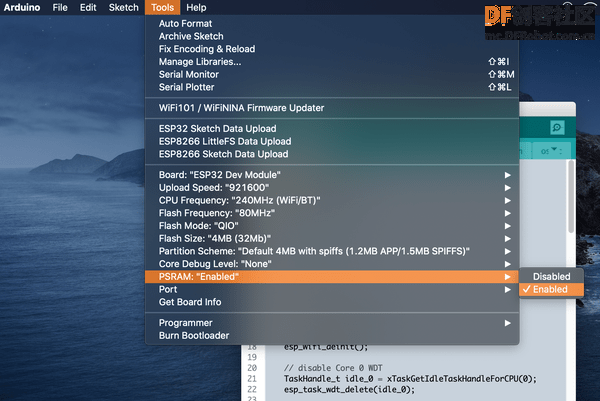Open the Sketch menu

click(x=124, y=7)
